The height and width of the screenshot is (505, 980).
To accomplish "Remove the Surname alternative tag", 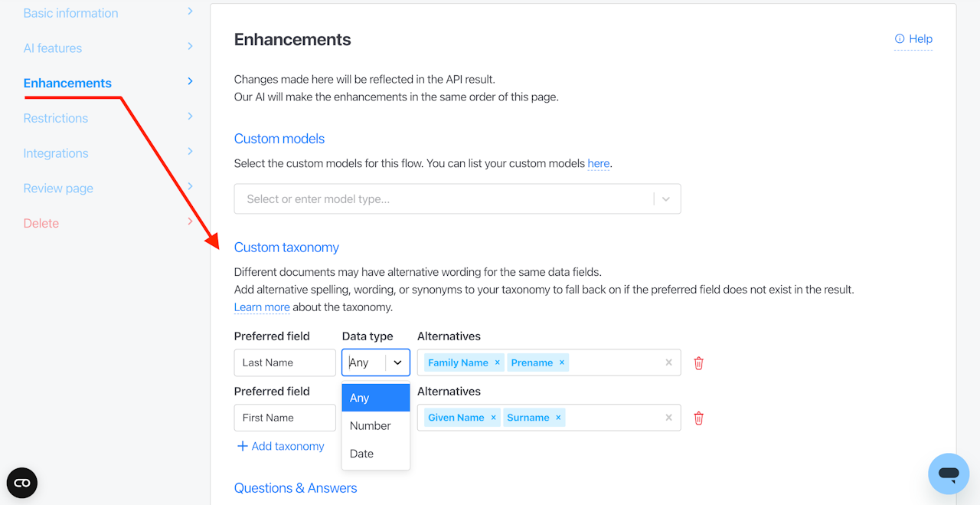I will click(558, 418).
